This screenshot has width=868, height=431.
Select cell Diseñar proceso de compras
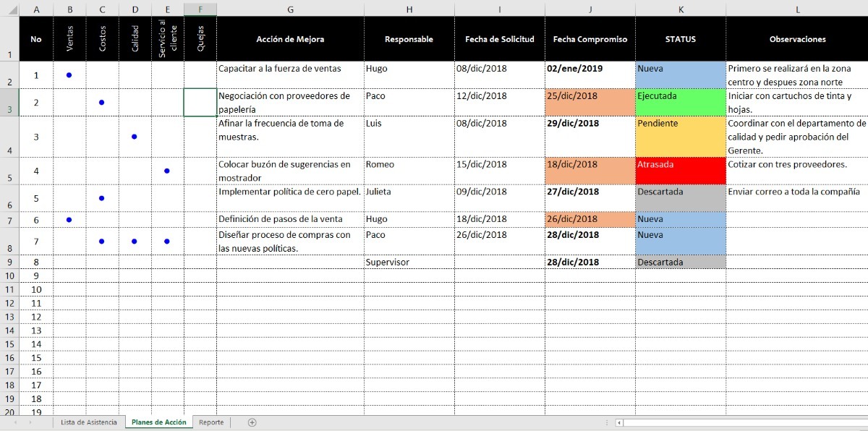pos(290,242)
